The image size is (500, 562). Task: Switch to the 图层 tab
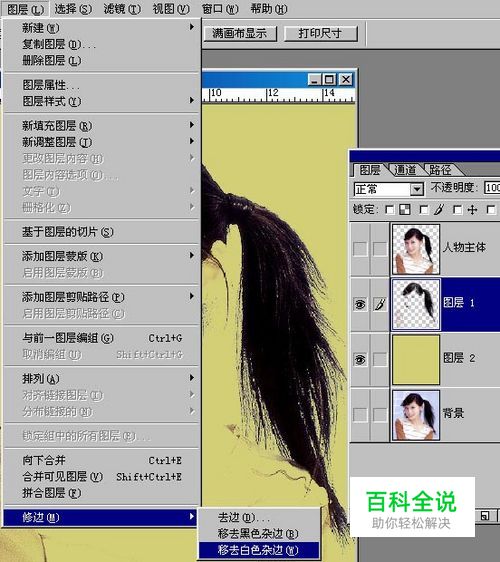tap(370, 170)
